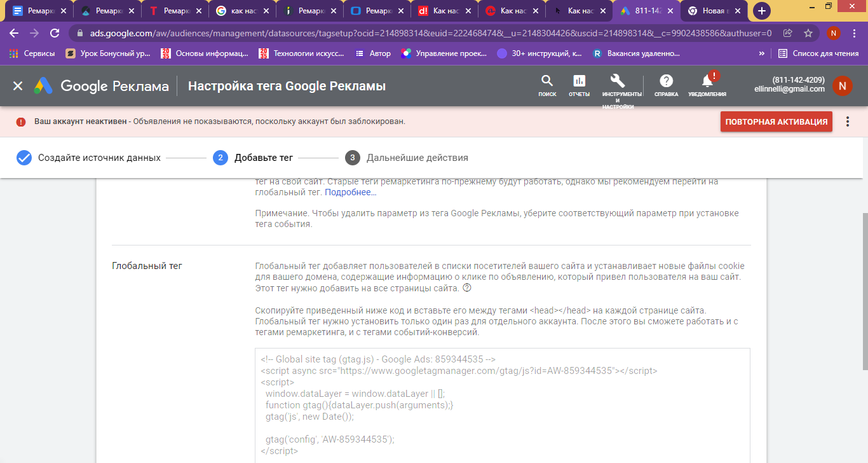Open the account avatar N in Google Ads header
This screenshot has width=868, height=463.
[842, 86]
